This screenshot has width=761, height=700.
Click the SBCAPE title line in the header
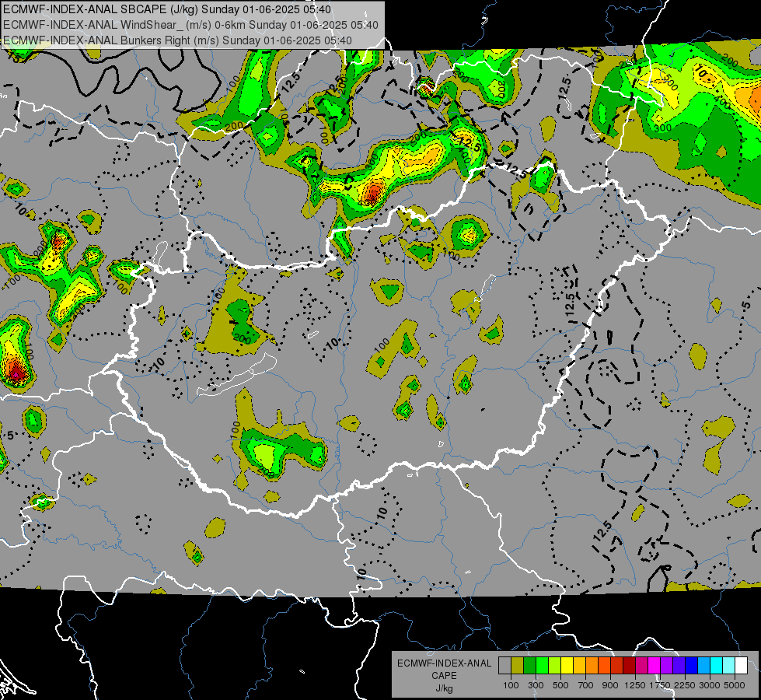(167, 9)
